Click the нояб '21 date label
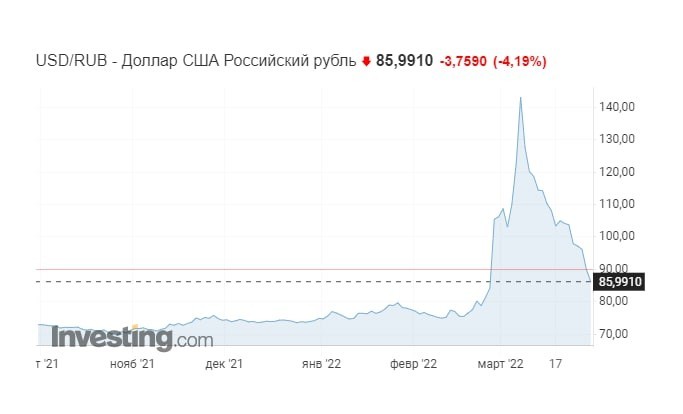683x414 pixels. (132, 363)
